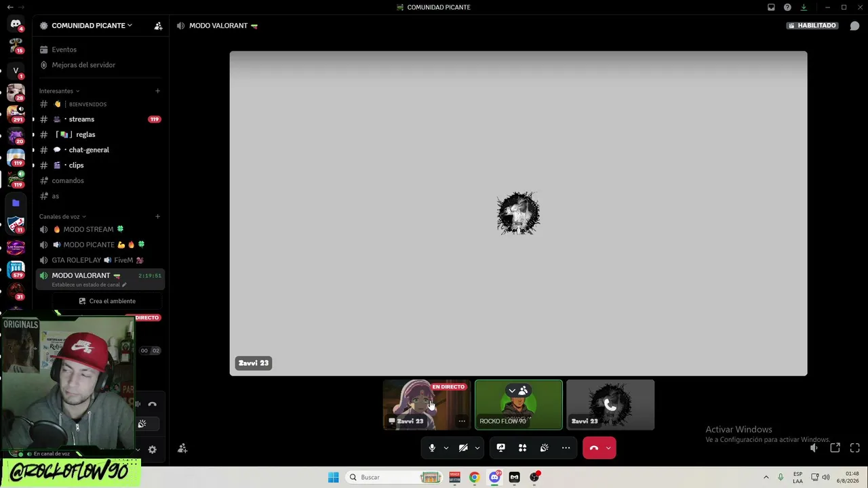Click Crea el ambiente button

tap(107, 301)
